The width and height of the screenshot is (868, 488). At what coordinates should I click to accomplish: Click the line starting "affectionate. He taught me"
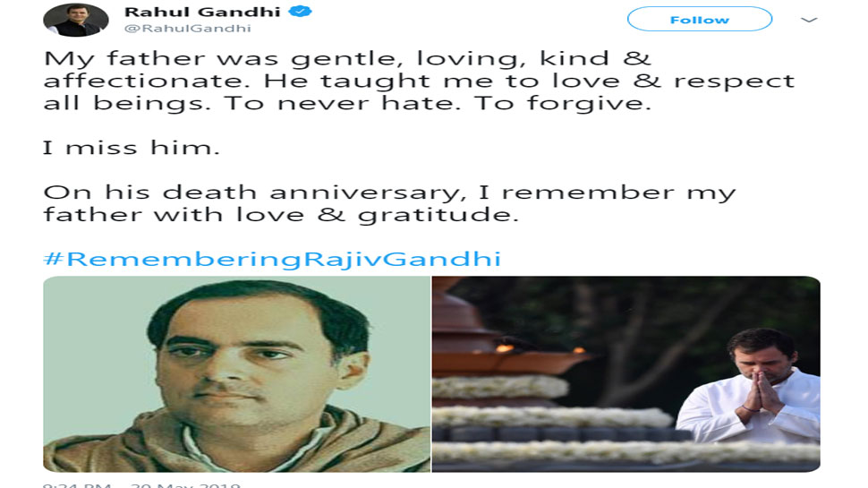419,81
